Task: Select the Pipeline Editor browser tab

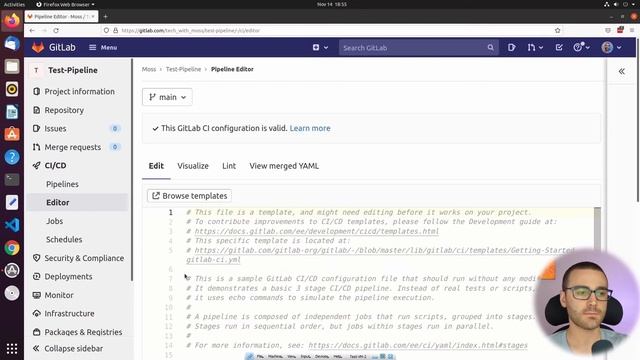Action: coord(61,17)
